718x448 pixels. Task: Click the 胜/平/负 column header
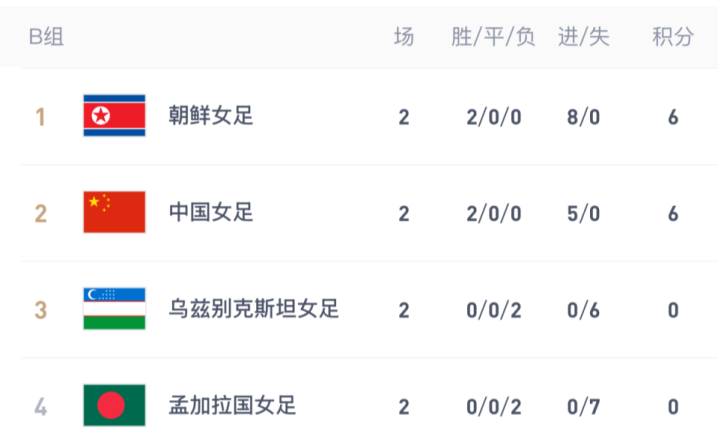(x=494, y=38)
